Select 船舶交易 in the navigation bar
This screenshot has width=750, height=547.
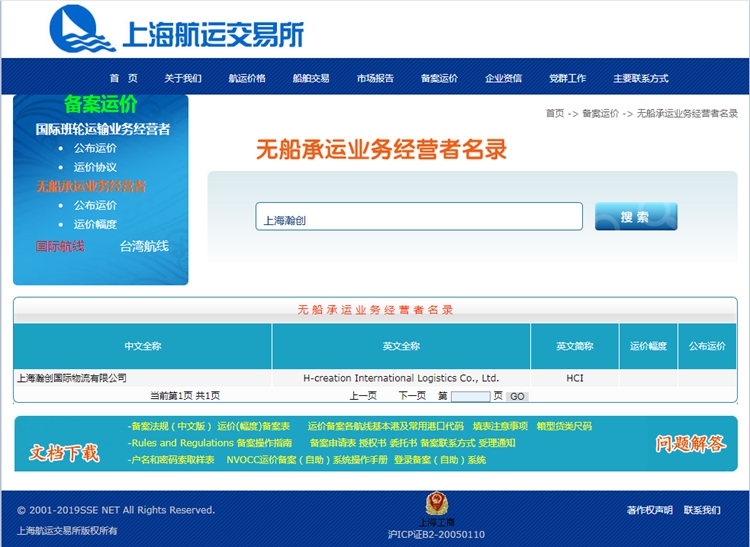(311, 78)
